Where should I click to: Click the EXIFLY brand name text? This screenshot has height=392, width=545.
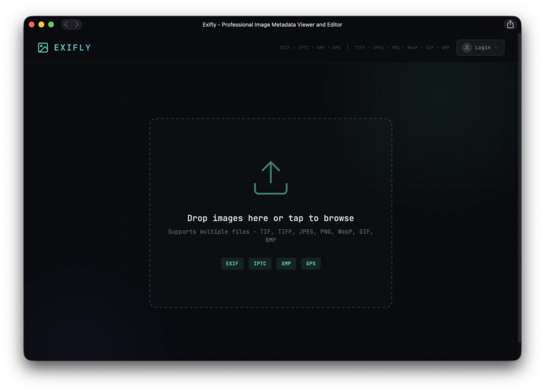click(x=72, y=48)
